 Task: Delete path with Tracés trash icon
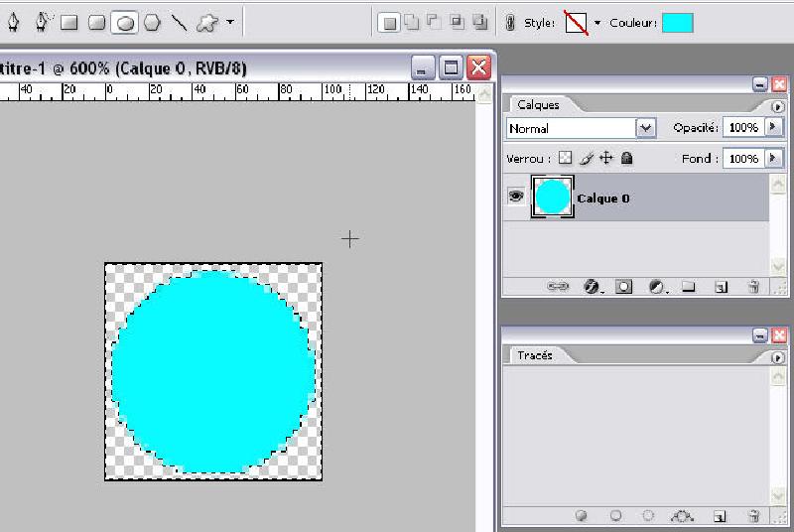pos(753,516)
